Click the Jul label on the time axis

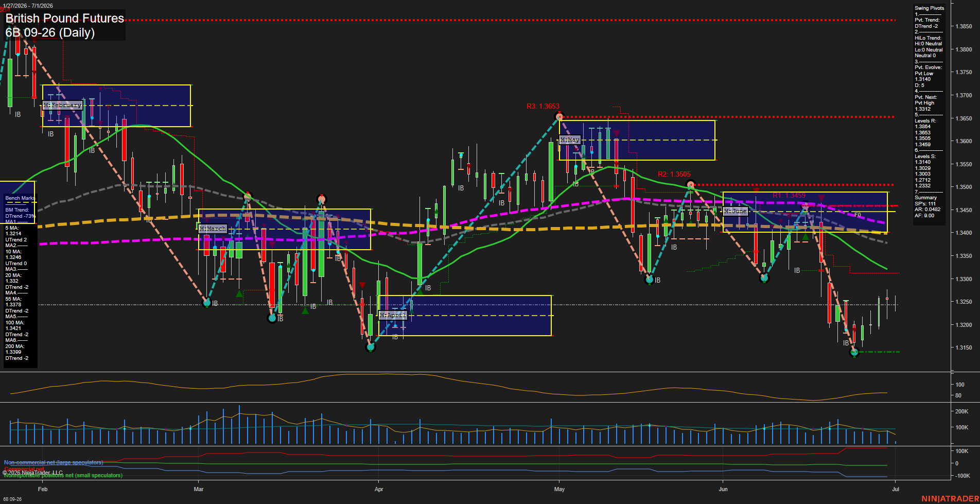[896, 489]
